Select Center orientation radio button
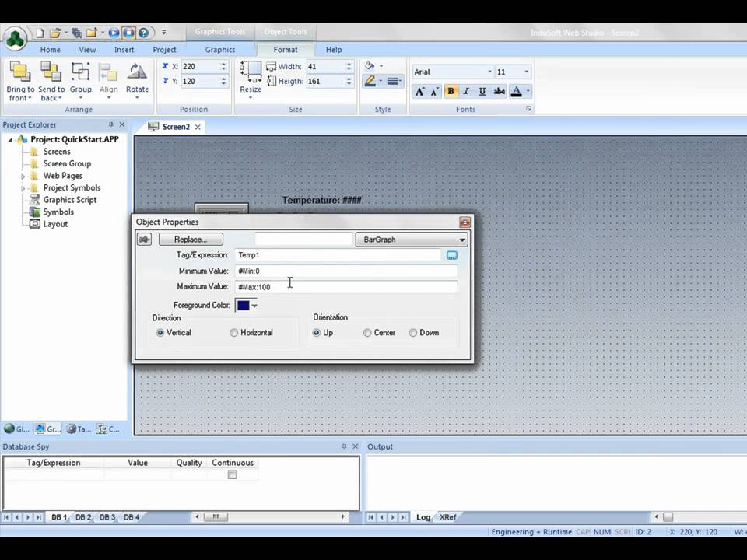Viewport: 747px width, 560px height. (367, 333)
